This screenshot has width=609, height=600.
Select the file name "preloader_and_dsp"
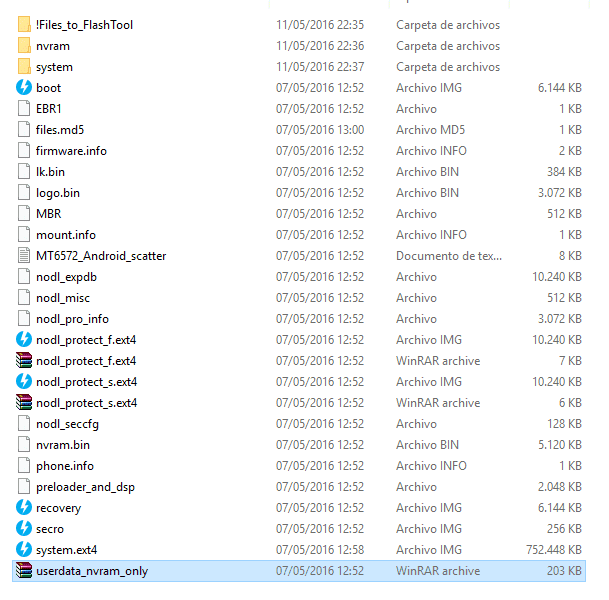click(x=85, y=487)
